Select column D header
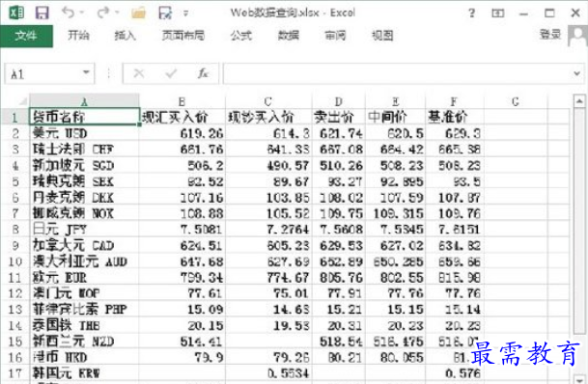Screen dimensions: 588x384 [x=338, y=101]
